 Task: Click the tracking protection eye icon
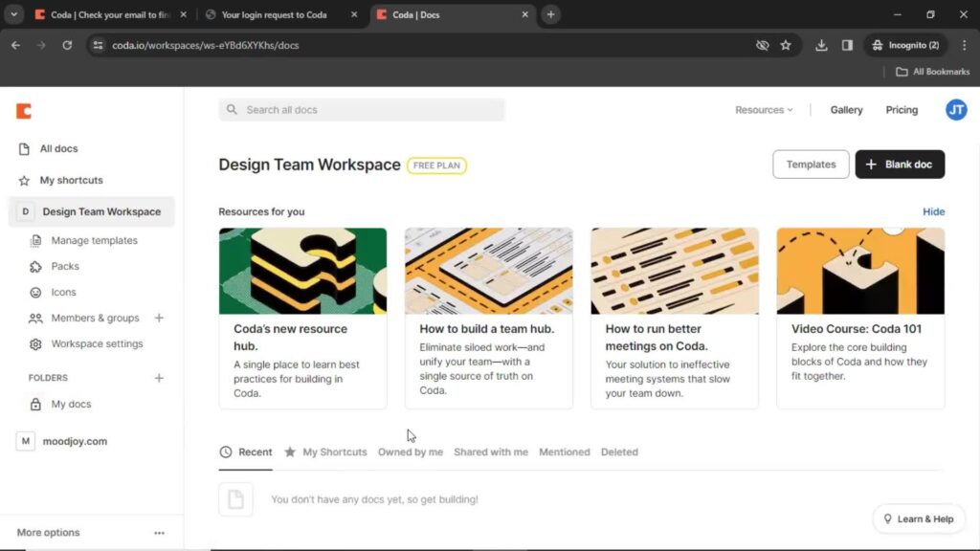[762, 46]
